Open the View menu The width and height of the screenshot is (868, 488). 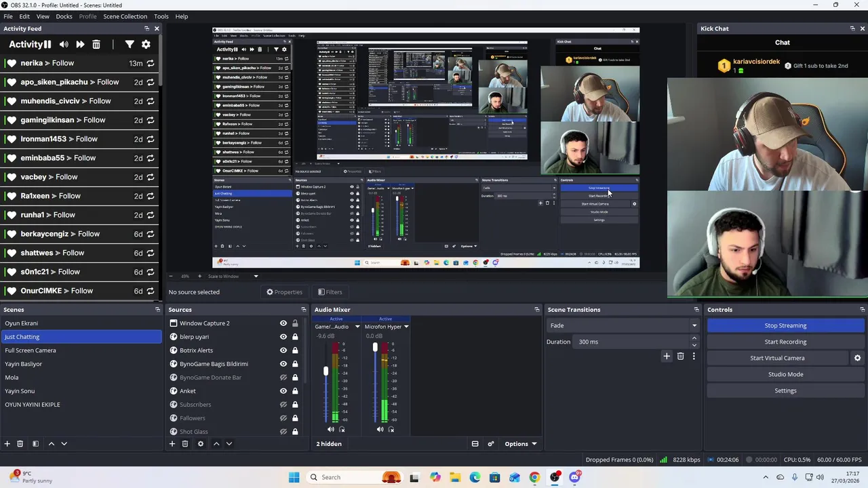(43, 16)
